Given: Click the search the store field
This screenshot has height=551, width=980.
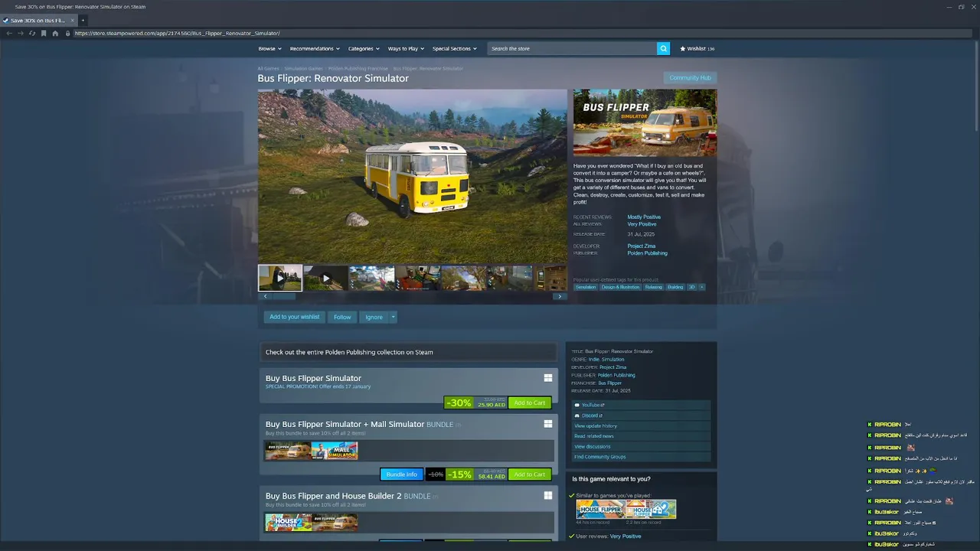Looking at the screenshot, I should [572, 48].
